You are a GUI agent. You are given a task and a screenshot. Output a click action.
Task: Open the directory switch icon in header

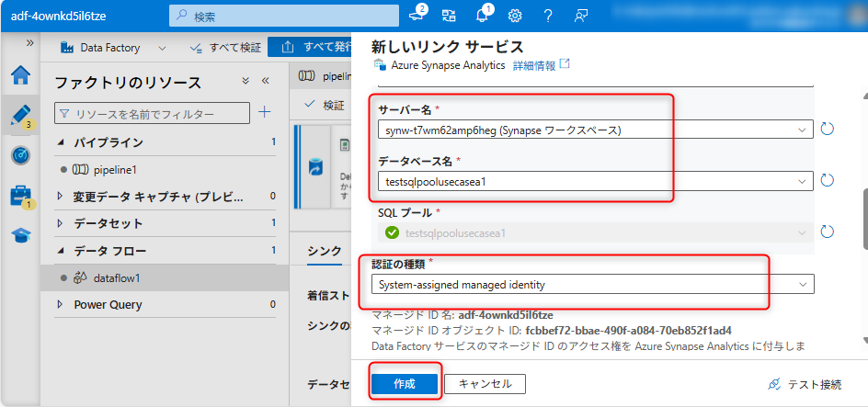point(449,16)
